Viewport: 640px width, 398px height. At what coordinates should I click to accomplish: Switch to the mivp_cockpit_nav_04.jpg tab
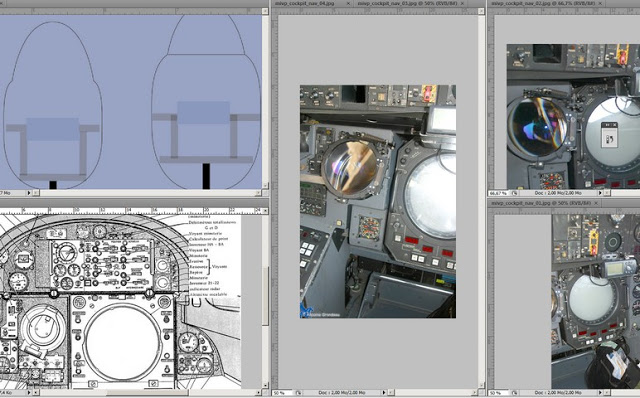304,3
